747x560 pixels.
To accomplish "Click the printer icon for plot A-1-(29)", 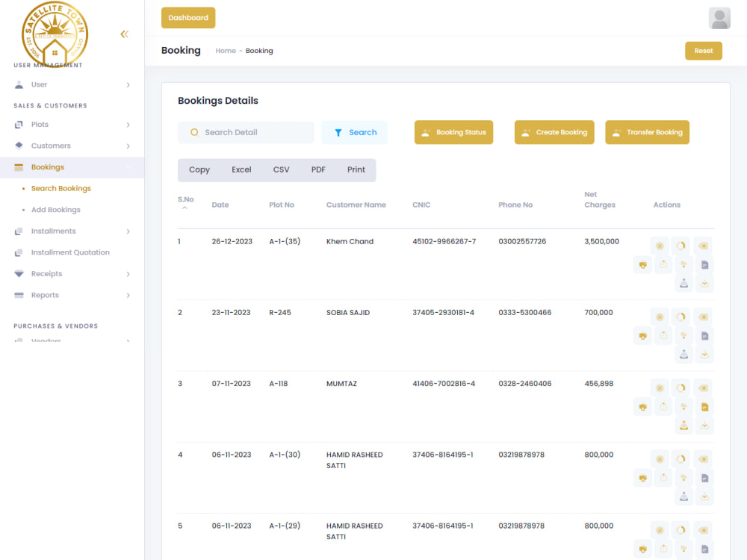I will click(x=642, y=549).
